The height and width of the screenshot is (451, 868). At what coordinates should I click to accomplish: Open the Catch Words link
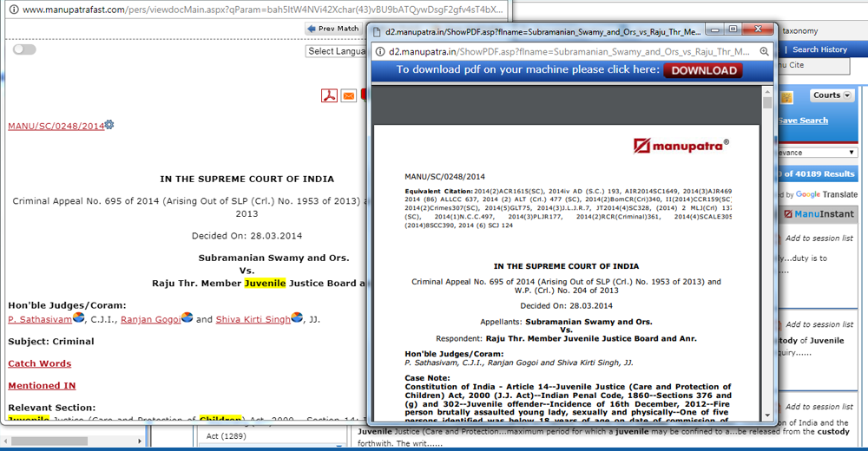click(39, 363)
